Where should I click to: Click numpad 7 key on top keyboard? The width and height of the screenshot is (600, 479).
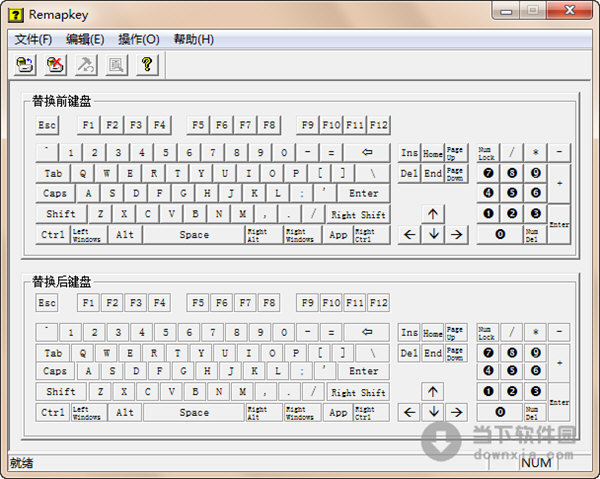[x=488, y=173]
